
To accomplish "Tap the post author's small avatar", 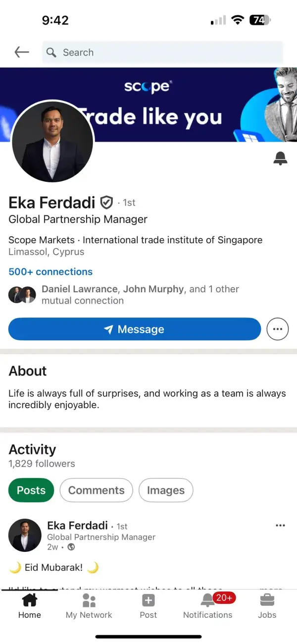I will 25,536.
